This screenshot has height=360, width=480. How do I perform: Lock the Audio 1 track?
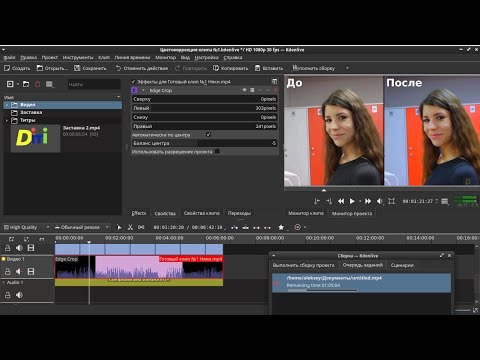[7, 295]
